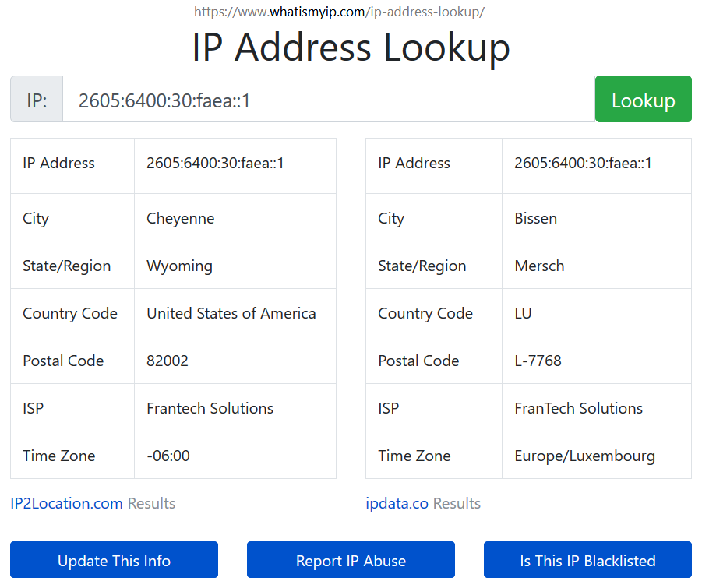Select the Postal Code L-7768
The image size is (702, 588).
tap(533, 361)
